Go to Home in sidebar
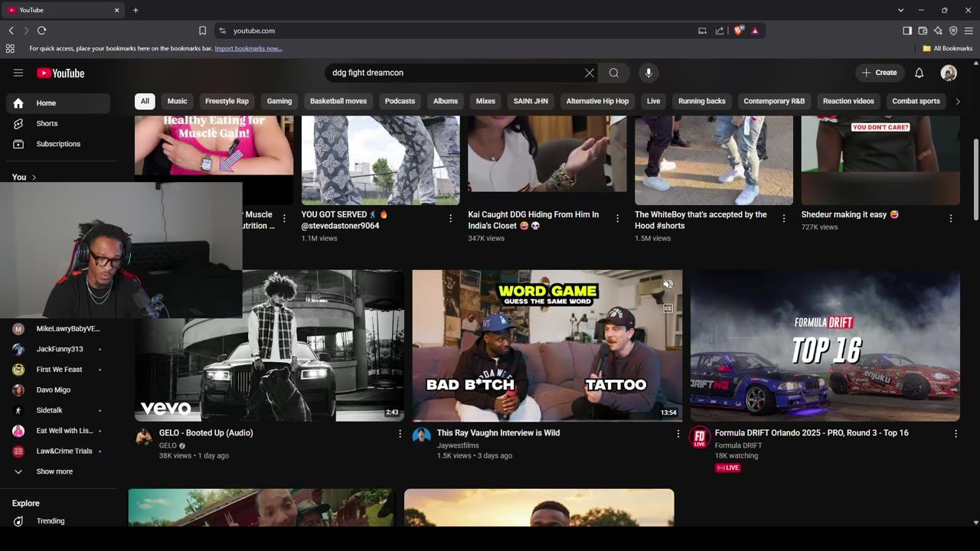The width and height of the screenshot is (980, 551). (x=58, y=103)
